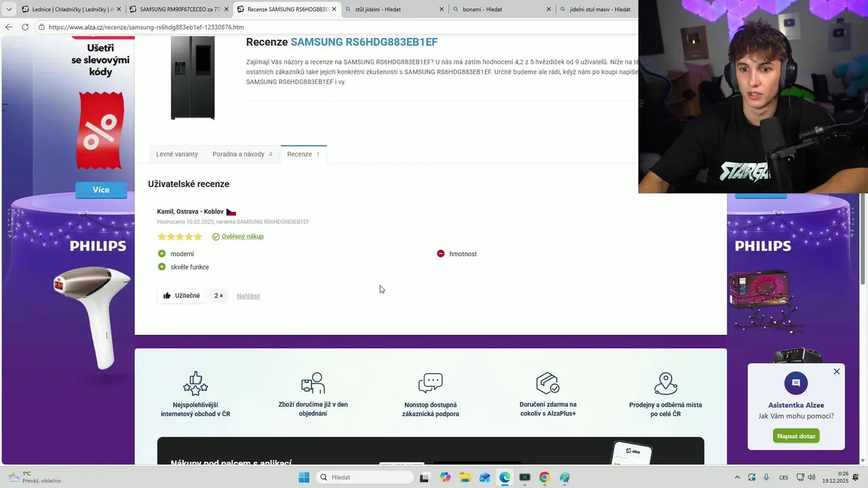The image size is (868, 488).
Task: Open the CES keyboard language switcher
Action: [783, 477]
